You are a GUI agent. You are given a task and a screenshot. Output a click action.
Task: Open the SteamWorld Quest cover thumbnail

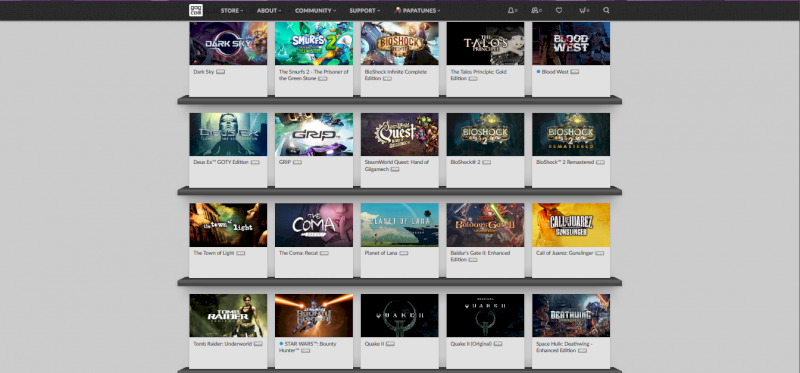pyautogui.click(x=399, y=134)
